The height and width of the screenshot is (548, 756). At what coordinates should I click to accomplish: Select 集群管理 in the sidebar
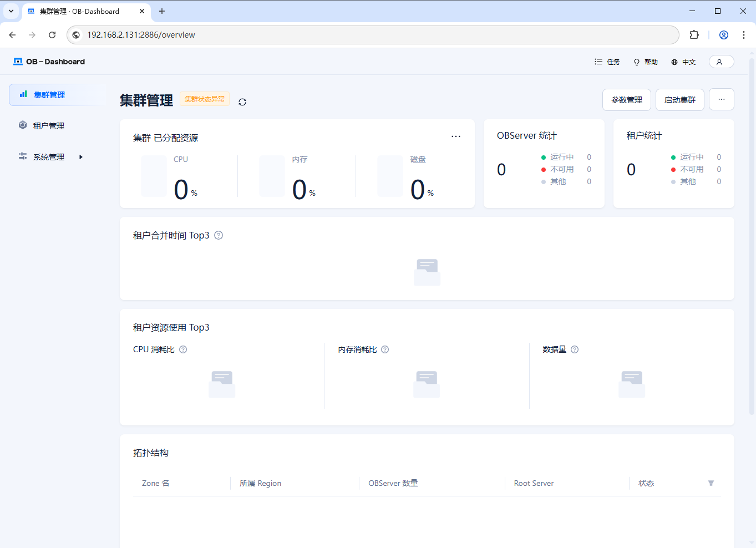[49, 95]
